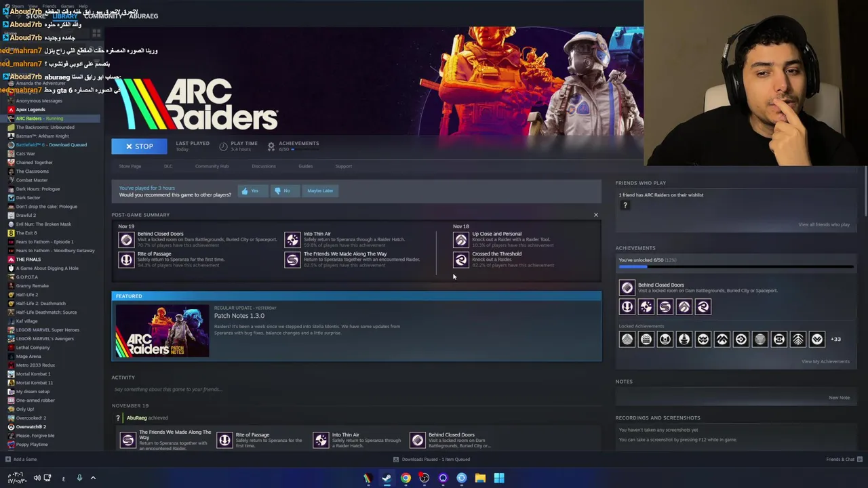Select Overwatch 2 in the library list
Screen dimensions: 868x488
(x=31, y=427)
